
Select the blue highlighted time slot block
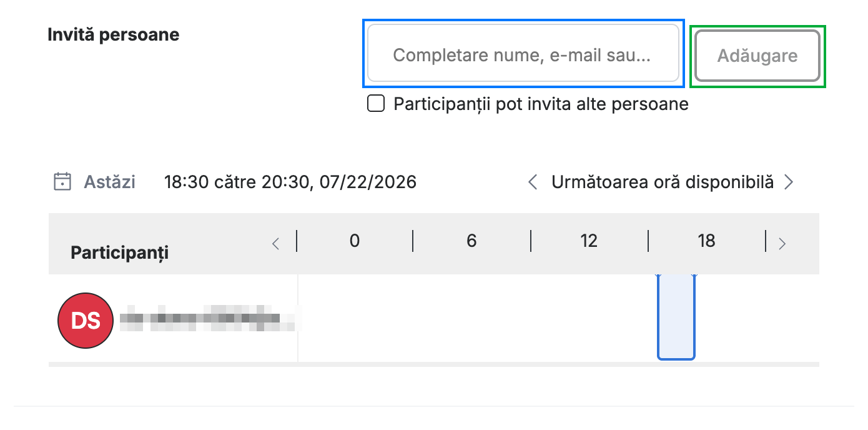tap(676, 317)
